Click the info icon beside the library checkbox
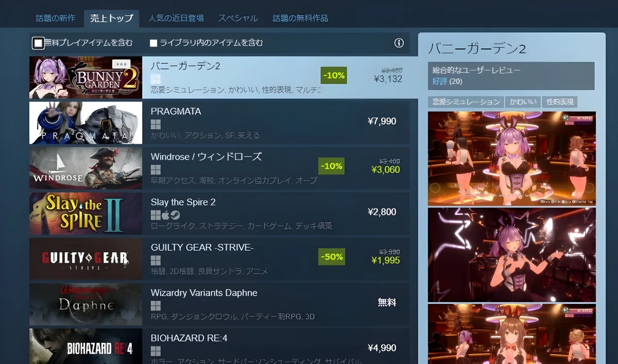This screenshot has width=618, height=364. point(399,43)
